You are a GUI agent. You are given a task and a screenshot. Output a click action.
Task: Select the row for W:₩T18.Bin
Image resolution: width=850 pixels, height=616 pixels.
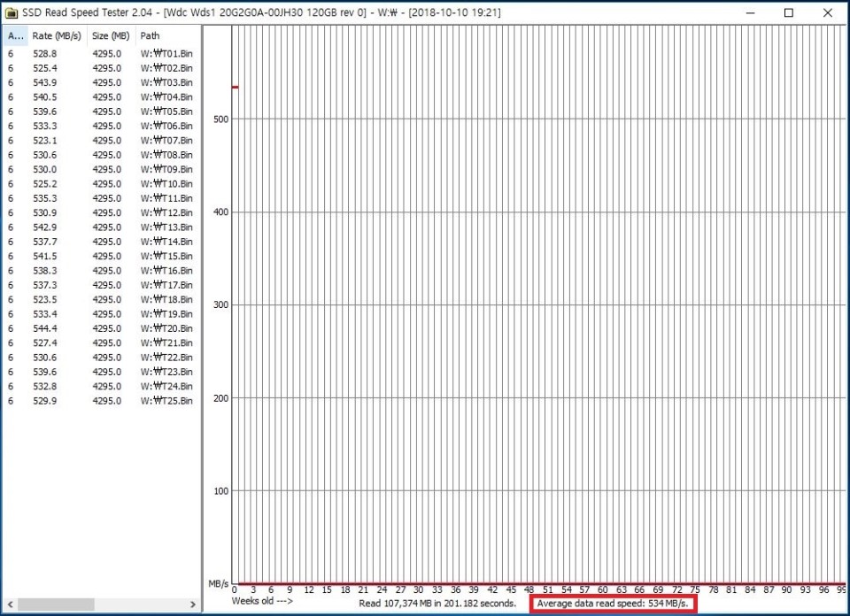pos(101,300)
